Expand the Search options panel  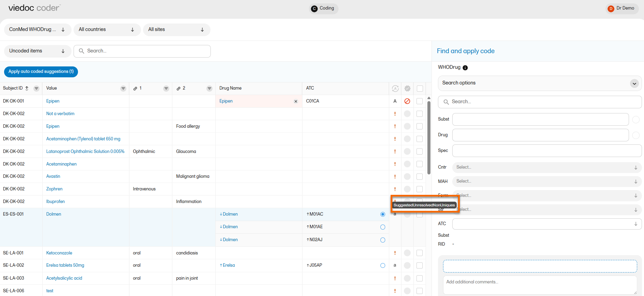(x=634, y=83)
